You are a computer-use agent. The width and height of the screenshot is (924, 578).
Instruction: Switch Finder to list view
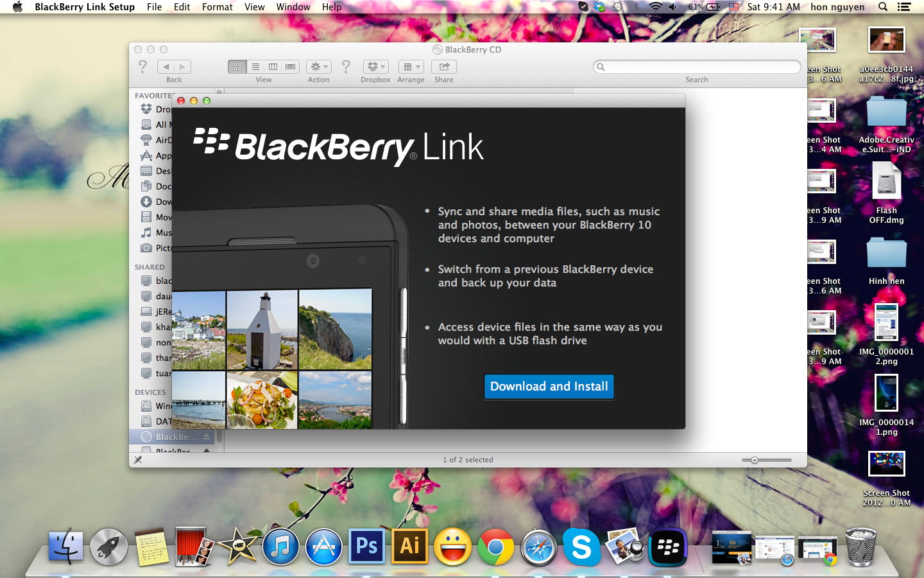point(255,67)
